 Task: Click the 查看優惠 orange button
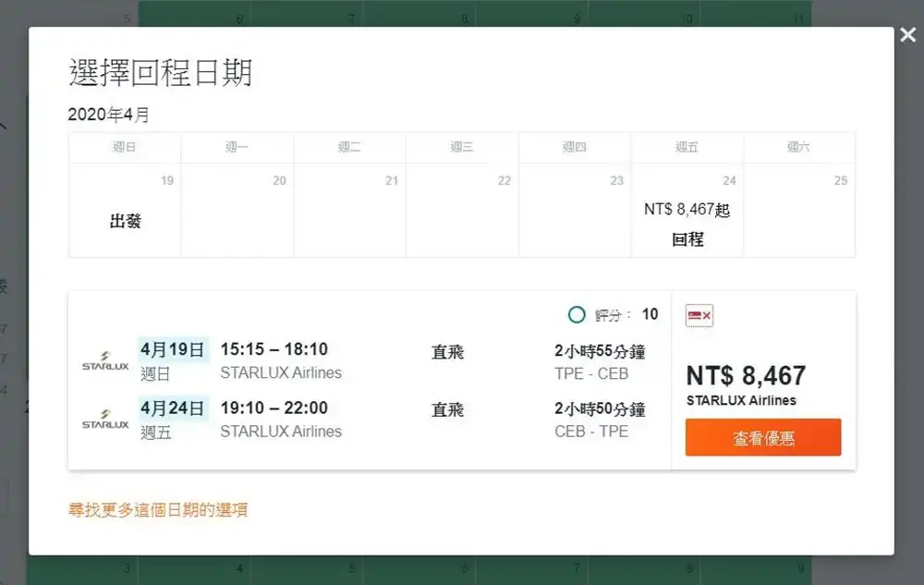click(763, 437)
